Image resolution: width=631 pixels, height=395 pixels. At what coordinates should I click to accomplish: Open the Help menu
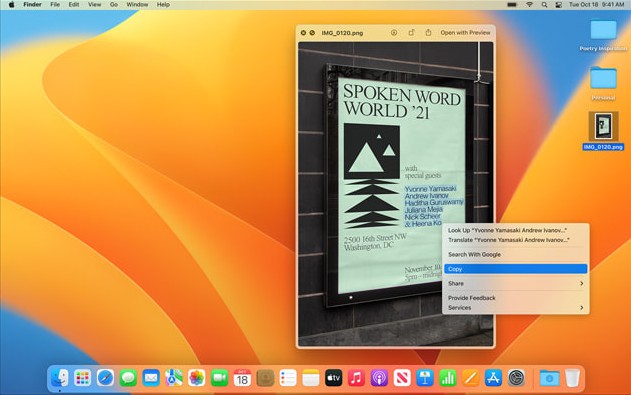pyautogui.click(x=163, y=5)
